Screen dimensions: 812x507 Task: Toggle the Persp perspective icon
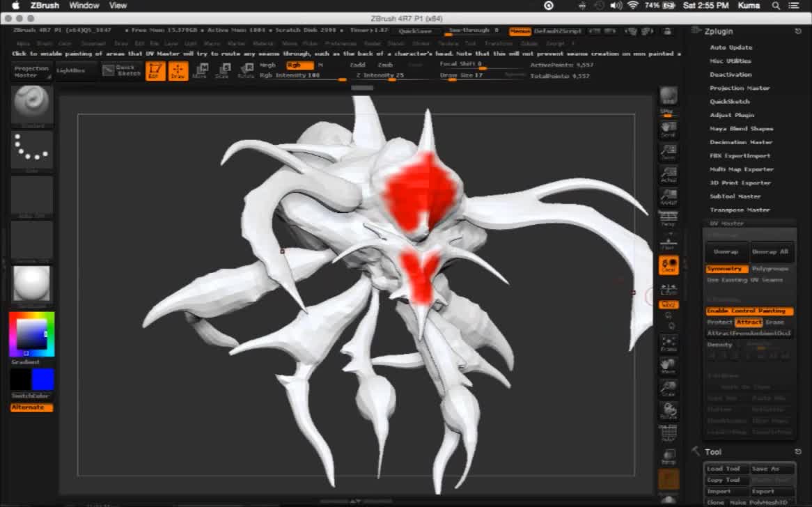pos(668,219)
